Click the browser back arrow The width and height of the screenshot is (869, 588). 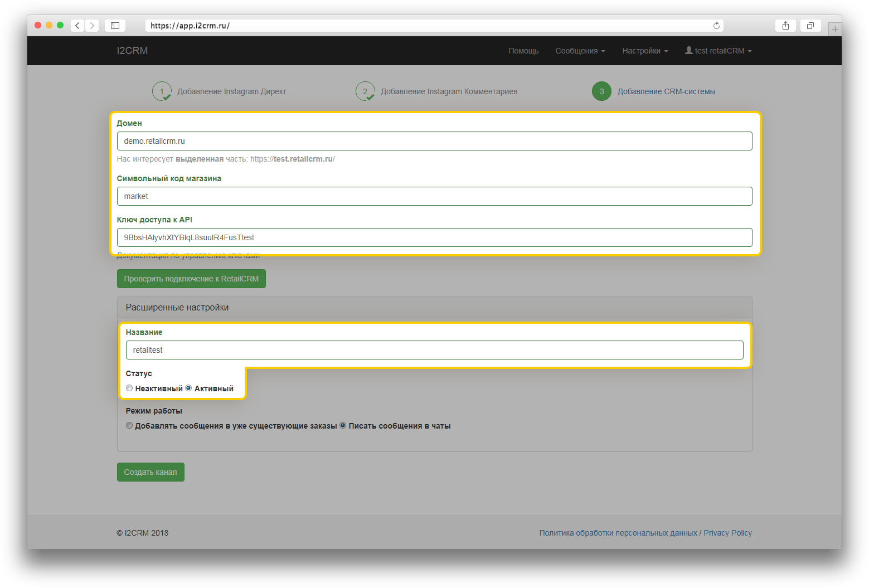pos(77,26)
